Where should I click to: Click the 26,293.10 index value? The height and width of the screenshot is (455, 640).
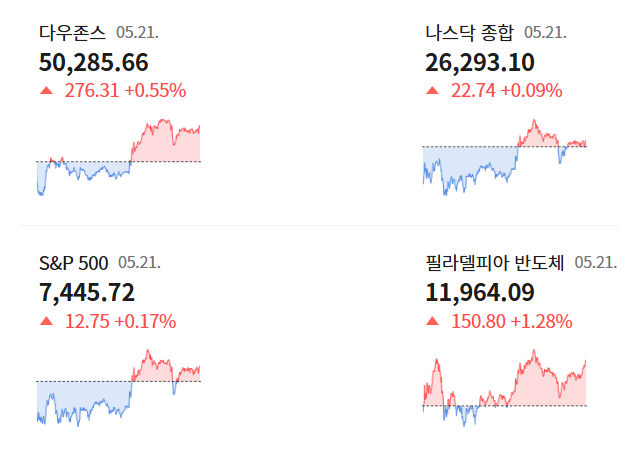pos(480,62)
